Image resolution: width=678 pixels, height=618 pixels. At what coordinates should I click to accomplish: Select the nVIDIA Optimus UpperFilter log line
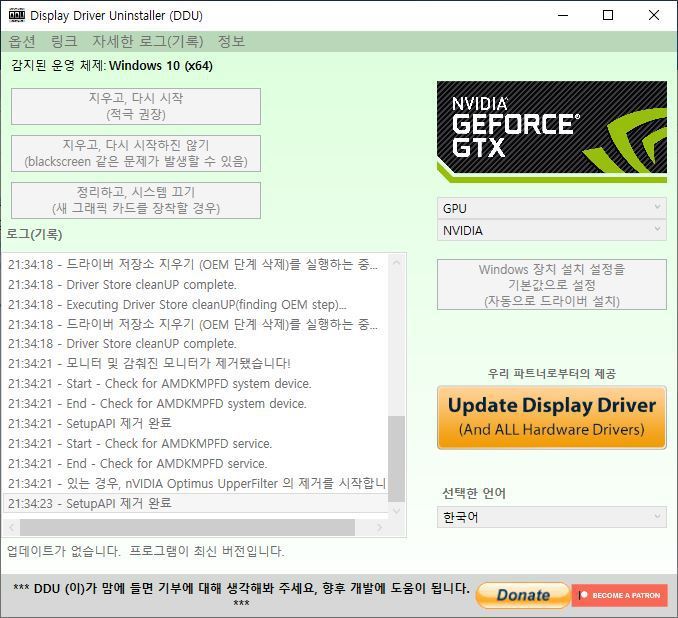[x=195, y=483]
